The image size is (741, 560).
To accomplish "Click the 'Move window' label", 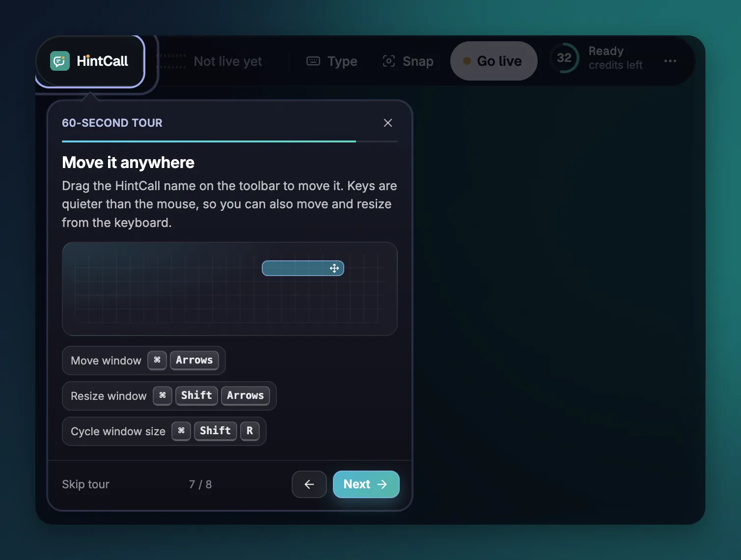I will point(106,361).
